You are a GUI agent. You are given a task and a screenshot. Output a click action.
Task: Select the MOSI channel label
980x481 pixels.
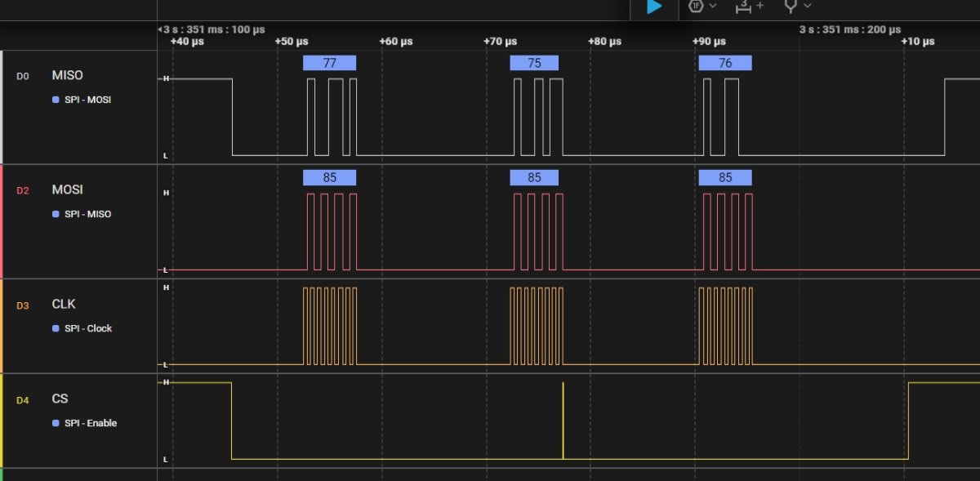click(67, 189)
